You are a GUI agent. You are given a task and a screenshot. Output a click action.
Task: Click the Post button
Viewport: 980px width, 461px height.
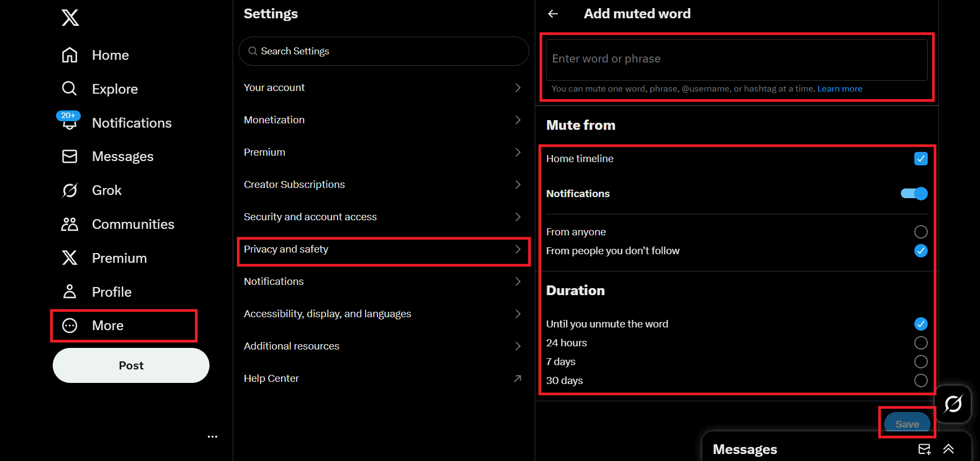[x=131, y=365]
